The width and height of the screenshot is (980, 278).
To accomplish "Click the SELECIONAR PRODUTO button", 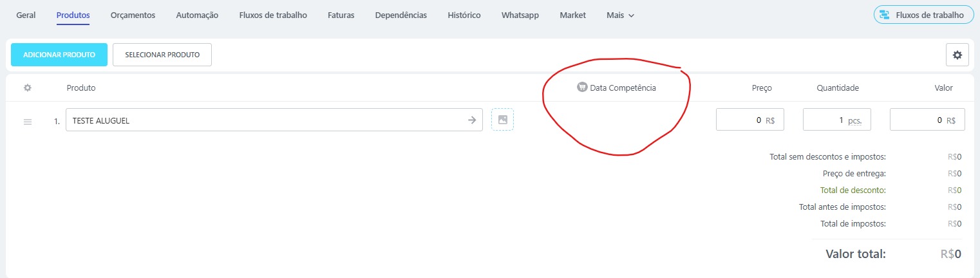I will click(162, 55).
